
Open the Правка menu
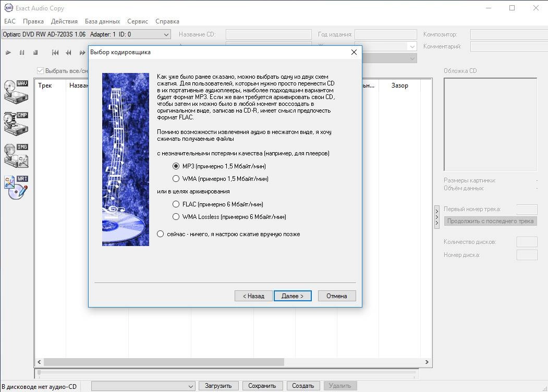pyautogui.click(x=33, y=21)
